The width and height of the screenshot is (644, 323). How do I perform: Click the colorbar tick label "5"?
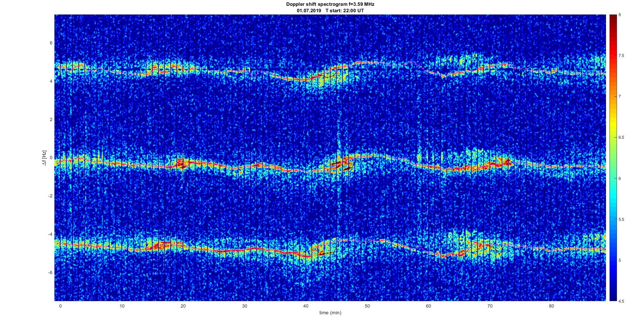(x=620, y=260)
